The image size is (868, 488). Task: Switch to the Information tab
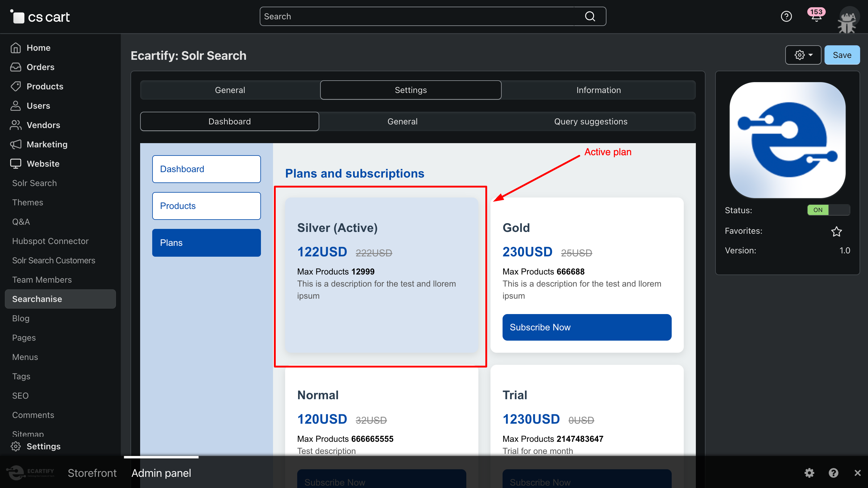598,90
